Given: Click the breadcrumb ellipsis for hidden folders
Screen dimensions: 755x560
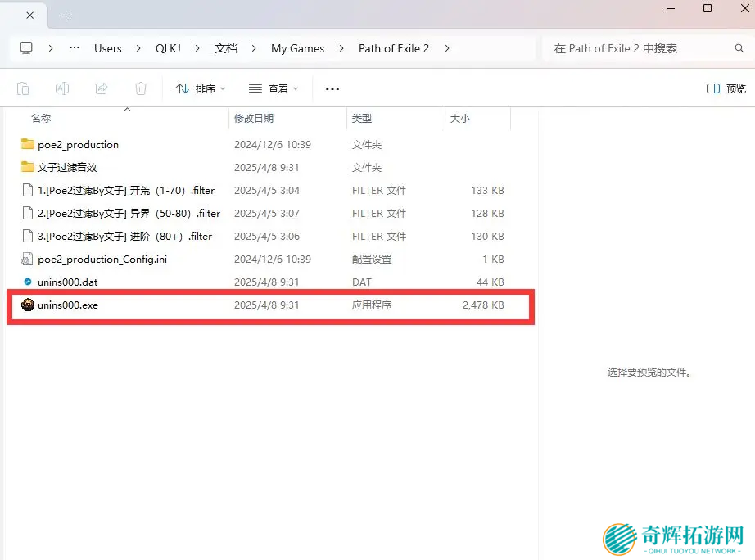Looking at the screenshot, I should click(75, 48).
